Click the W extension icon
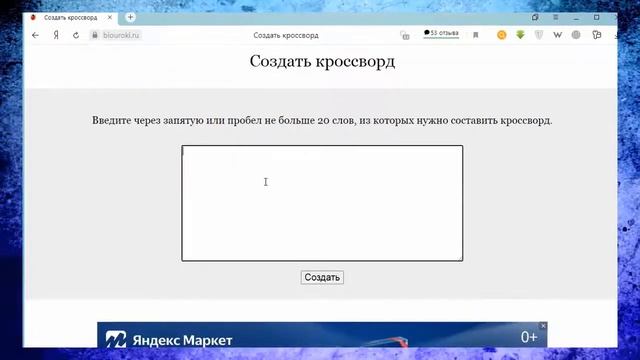The width and height of the screenshot is (640, 360). click(558, 35)
